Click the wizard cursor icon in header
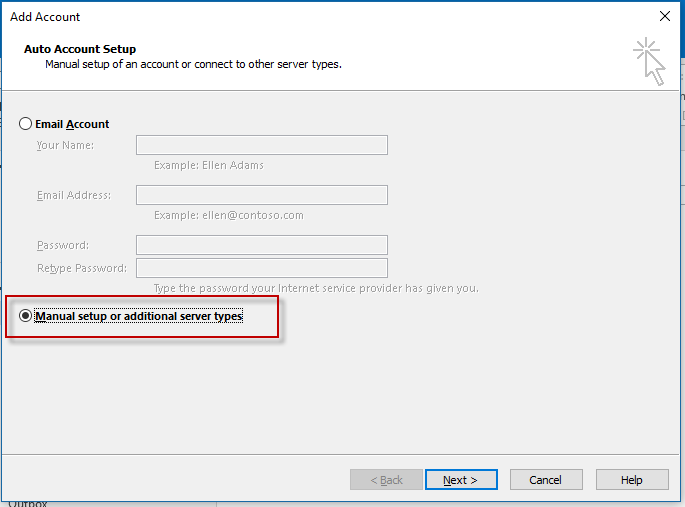The height and width of the screenshot is (507, 685). pos(648,61)
